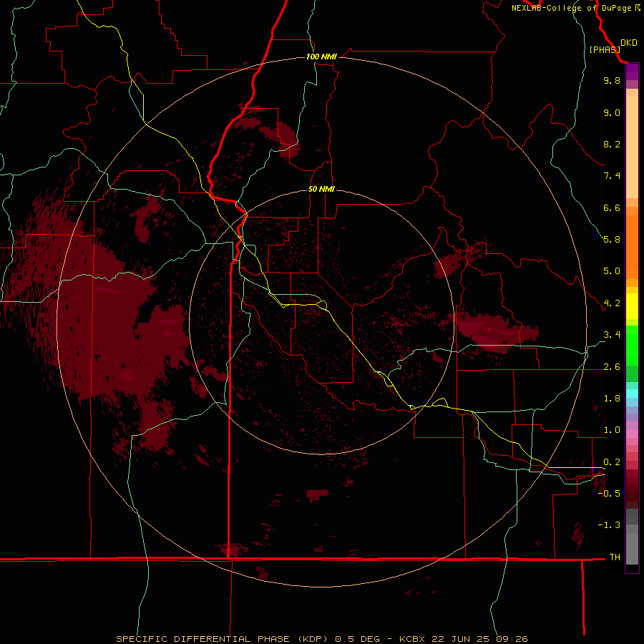Click the -0.5 value on color scale
The height and width of the screenshot is (644, 644).
609,494
